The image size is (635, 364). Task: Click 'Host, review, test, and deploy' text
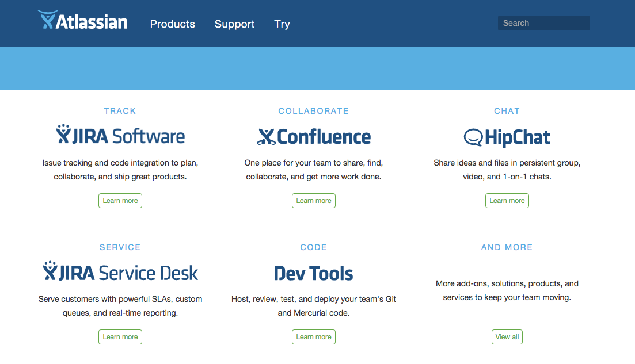pyautogui.click(x=313, y=306)
